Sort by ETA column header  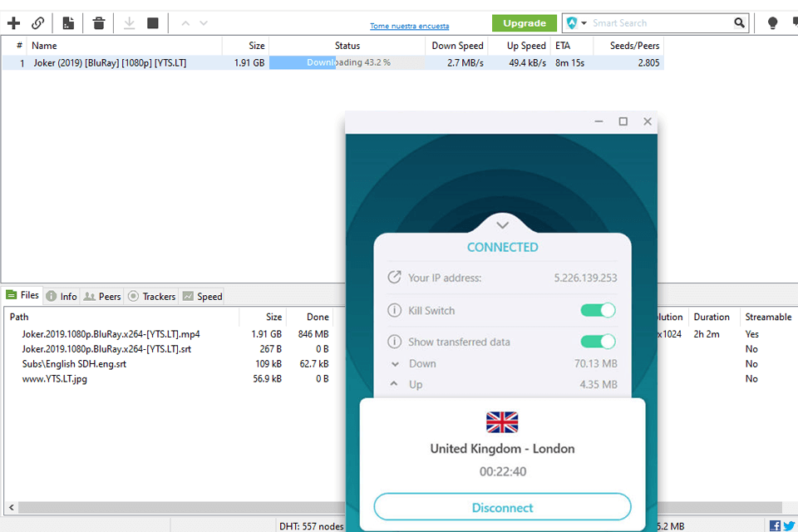pos(572,46)
